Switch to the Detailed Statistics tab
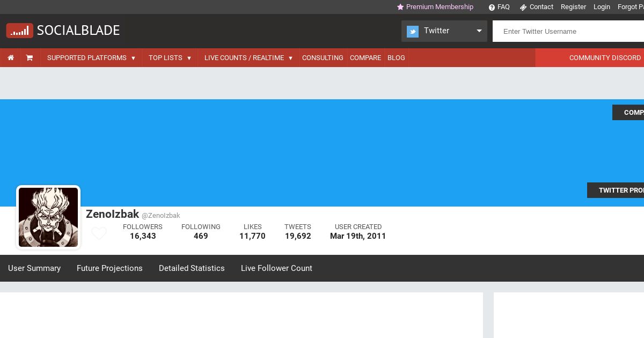Viewport: 644px width, 338px height. (x=192, y=268)
